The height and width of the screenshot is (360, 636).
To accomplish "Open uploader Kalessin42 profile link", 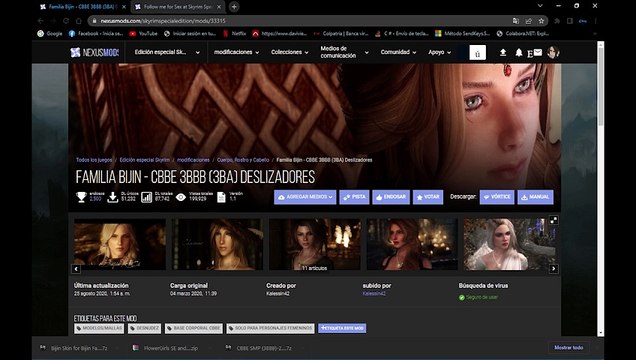I will pyautogui.click(x=374, y=294).
